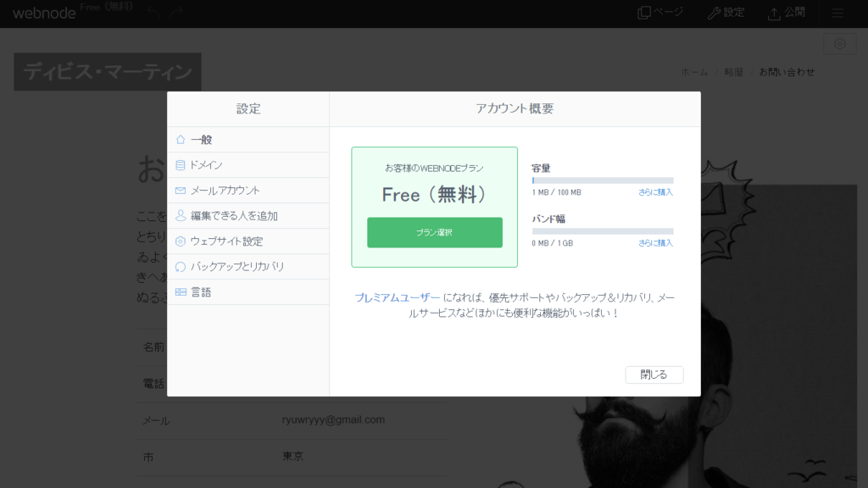Image resolution: width=868 pixels, height=488 pixels.
Task: Select the 一般 settings section
Action: (248, 140)
